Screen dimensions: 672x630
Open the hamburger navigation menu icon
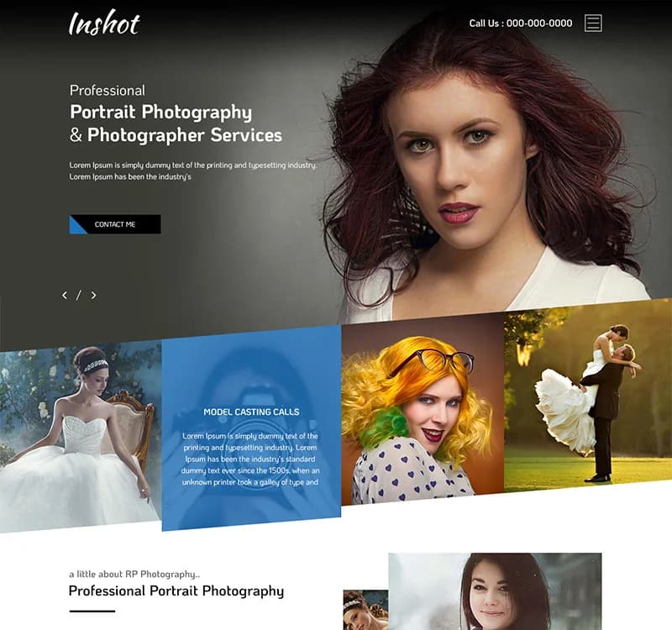(x=594, y=23)
